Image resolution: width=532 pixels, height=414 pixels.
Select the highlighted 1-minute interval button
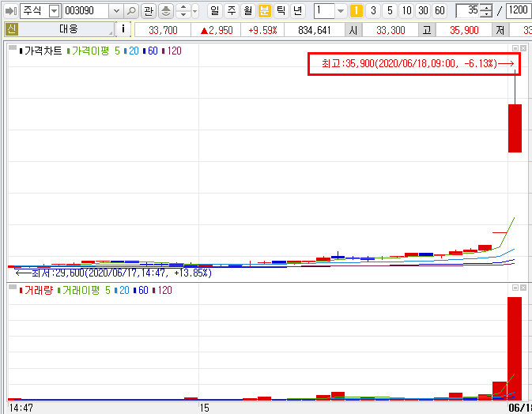pyautogui.click(x=356, y=11)
